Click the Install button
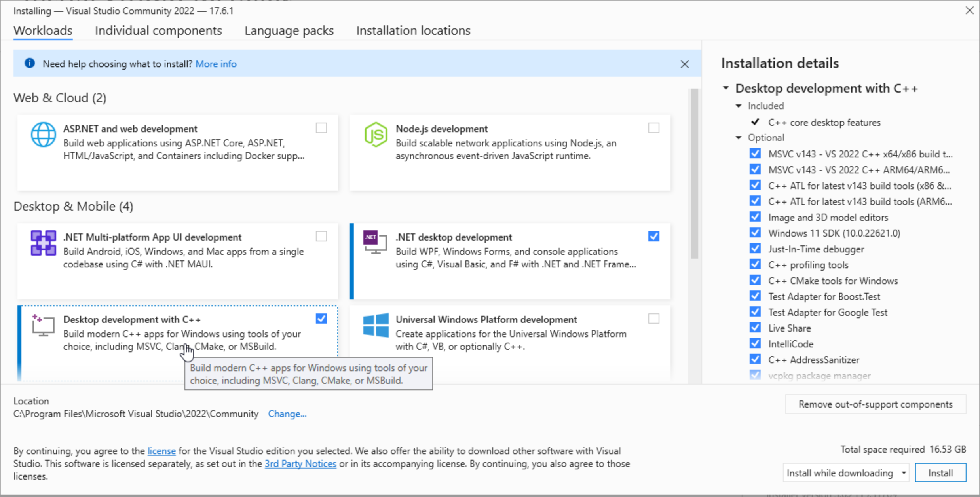Image resolution: width=980 pixels, height=497 pixels. click(x=940, y=473)
